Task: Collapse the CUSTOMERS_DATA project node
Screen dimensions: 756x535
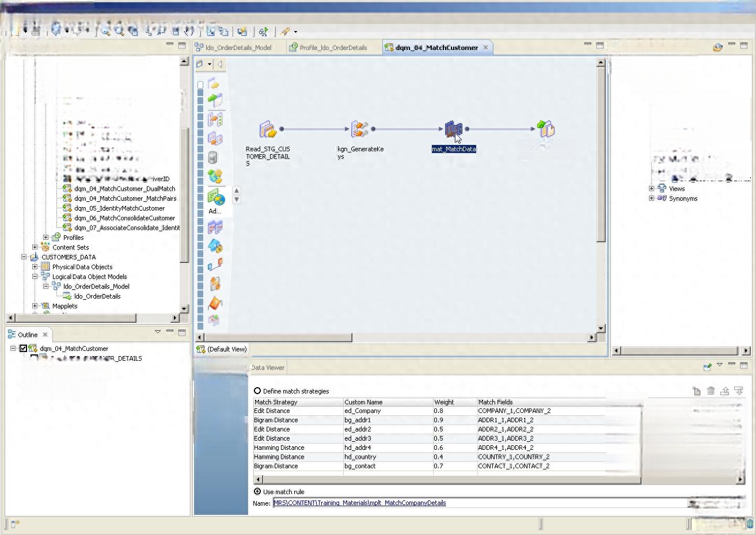Action: (x=24, y=257)
